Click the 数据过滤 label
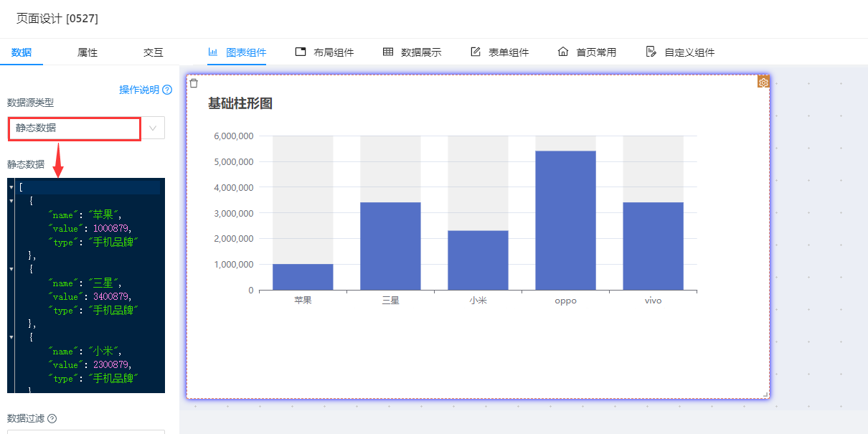Viewport: 868px width, 434px height. pos(26,418)
